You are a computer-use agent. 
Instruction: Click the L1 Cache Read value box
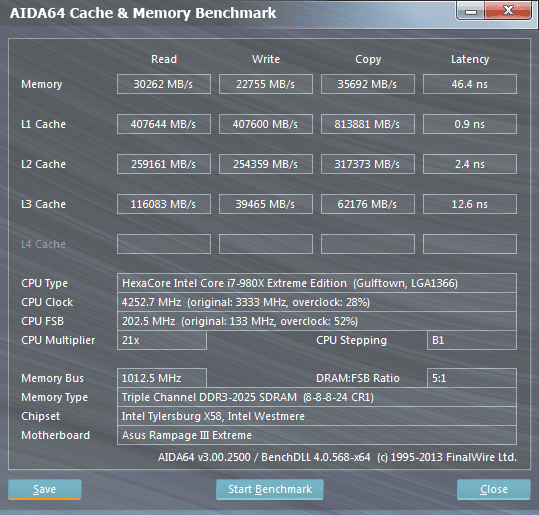coord(164,124)
